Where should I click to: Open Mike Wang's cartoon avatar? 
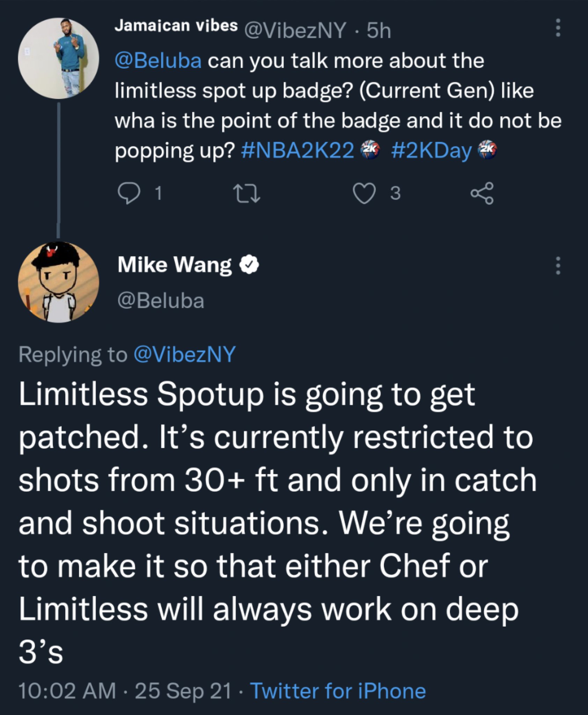tap(59, 282)
